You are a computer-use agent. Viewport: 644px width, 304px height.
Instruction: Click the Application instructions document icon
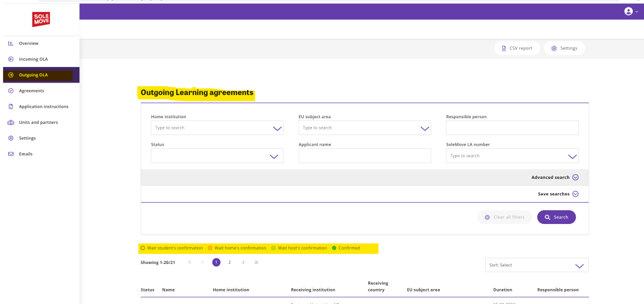(11, 106)
